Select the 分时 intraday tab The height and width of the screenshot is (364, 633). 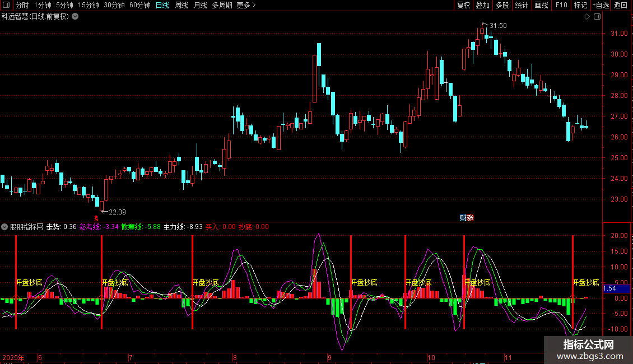pyautogui.click(x=22, y=5)
